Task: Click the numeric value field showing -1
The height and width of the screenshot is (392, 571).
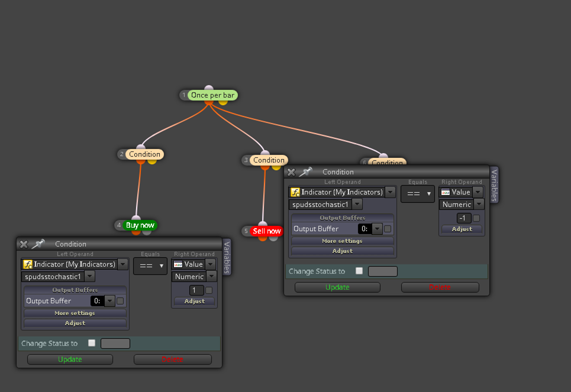Action: coord(463,218)
